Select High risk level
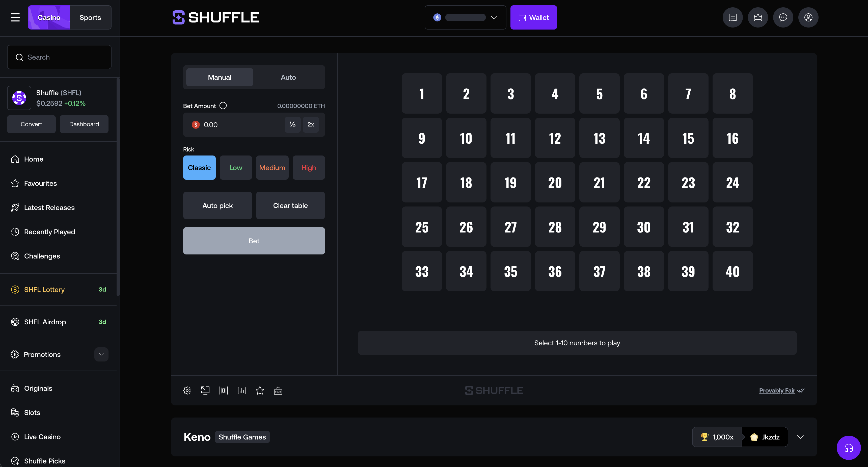 point(309,168)
